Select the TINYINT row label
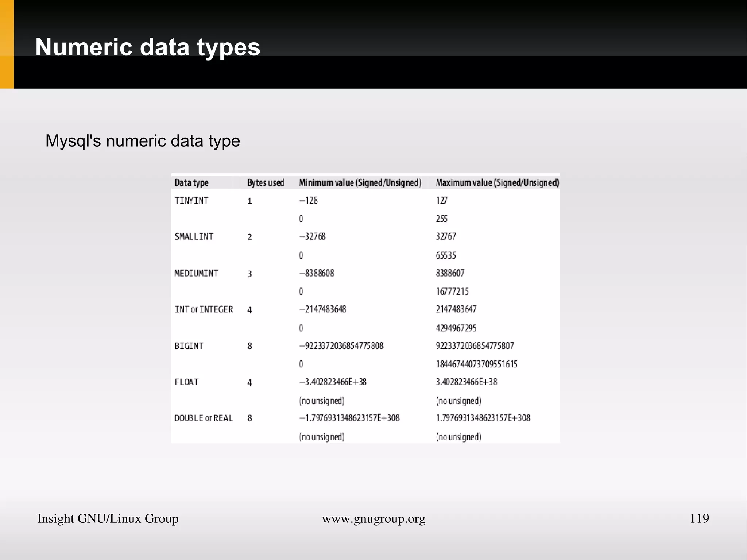The image size is (747, 560). (x=191, y=201)
